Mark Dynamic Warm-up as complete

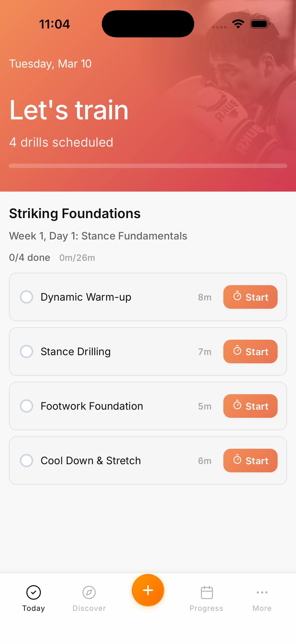point(27,297)
